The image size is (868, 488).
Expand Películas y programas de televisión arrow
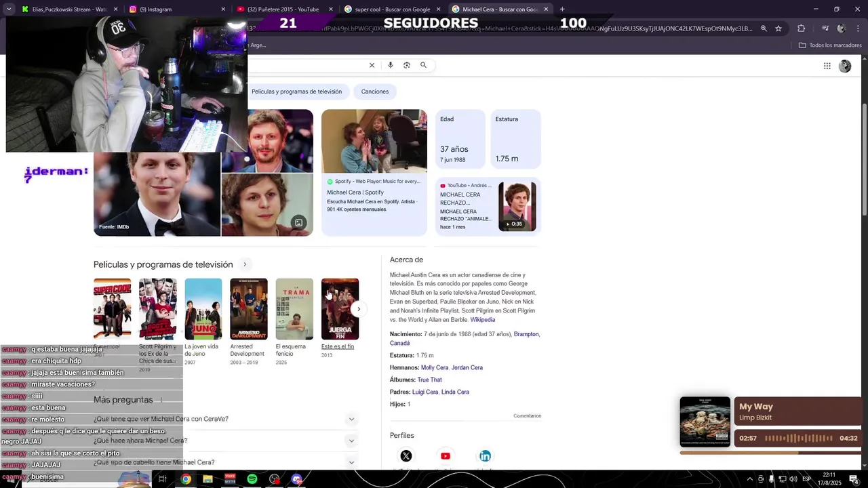245,264
